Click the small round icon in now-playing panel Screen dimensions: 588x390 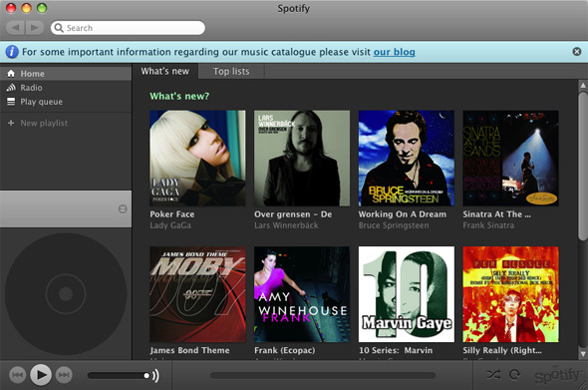(x=123, y=208)
